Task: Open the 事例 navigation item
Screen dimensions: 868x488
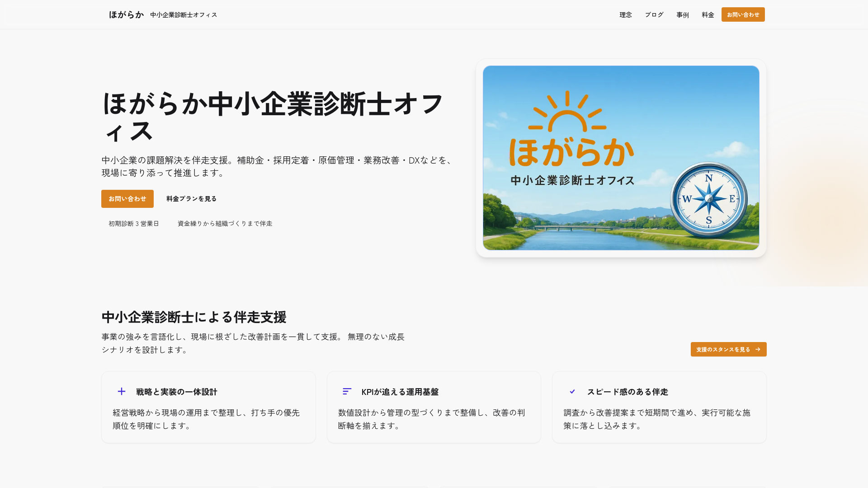Action: coord(683,15)
